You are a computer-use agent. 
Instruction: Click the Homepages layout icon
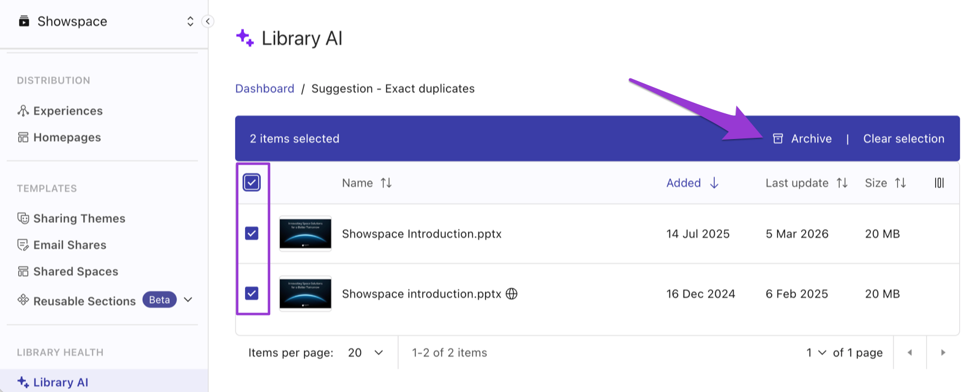click(23, 137)
